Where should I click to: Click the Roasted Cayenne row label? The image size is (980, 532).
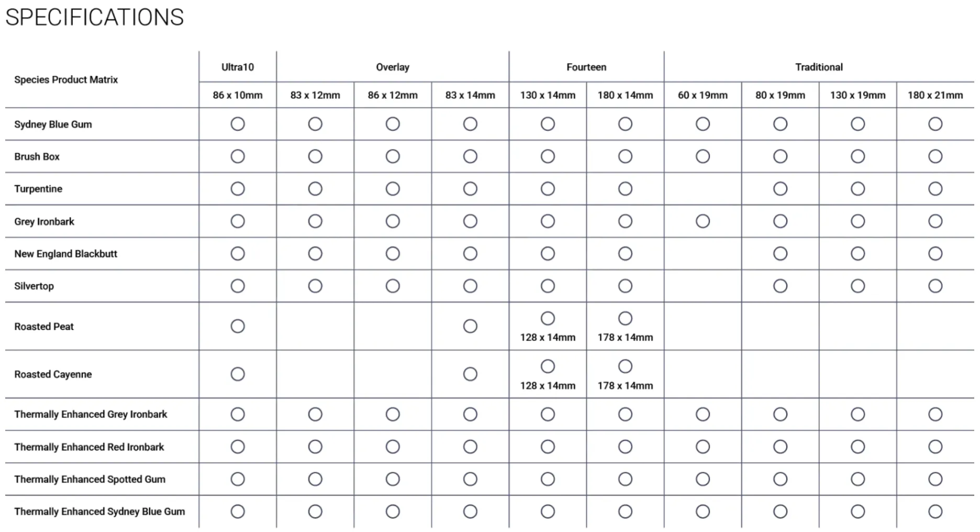(x=53, y=375)
